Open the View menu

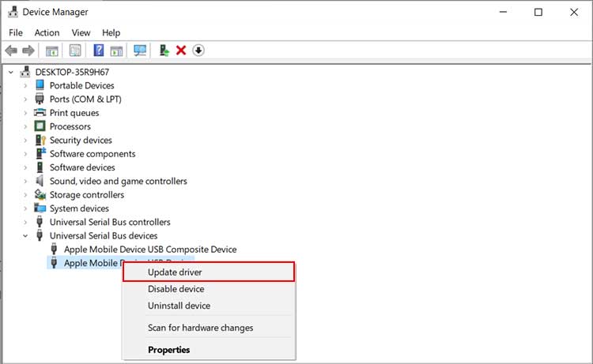click(81, 33)
